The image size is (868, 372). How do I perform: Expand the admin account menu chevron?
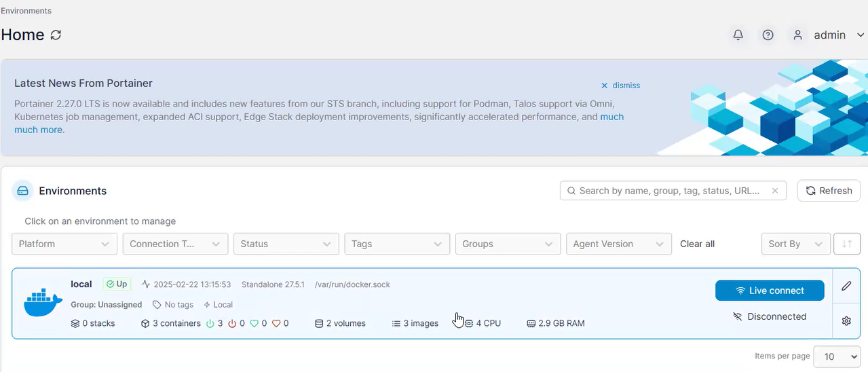[860, 35]
